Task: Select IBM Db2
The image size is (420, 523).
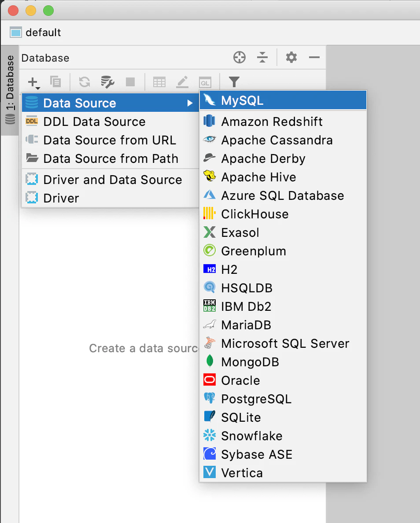Action: [283, 306]
